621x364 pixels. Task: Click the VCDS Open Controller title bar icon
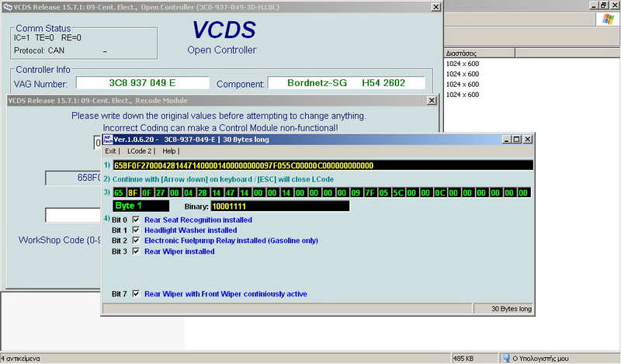click(7, 7)
